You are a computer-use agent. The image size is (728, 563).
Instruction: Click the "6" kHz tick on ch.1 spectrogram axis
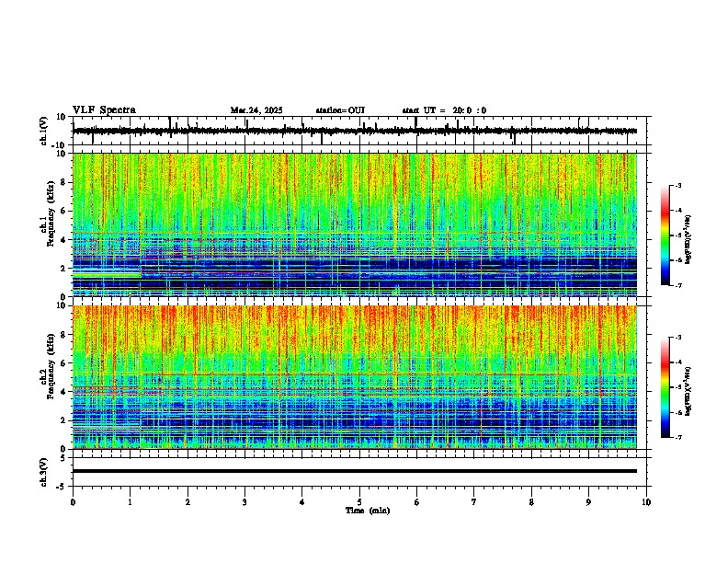click(64, 212)
